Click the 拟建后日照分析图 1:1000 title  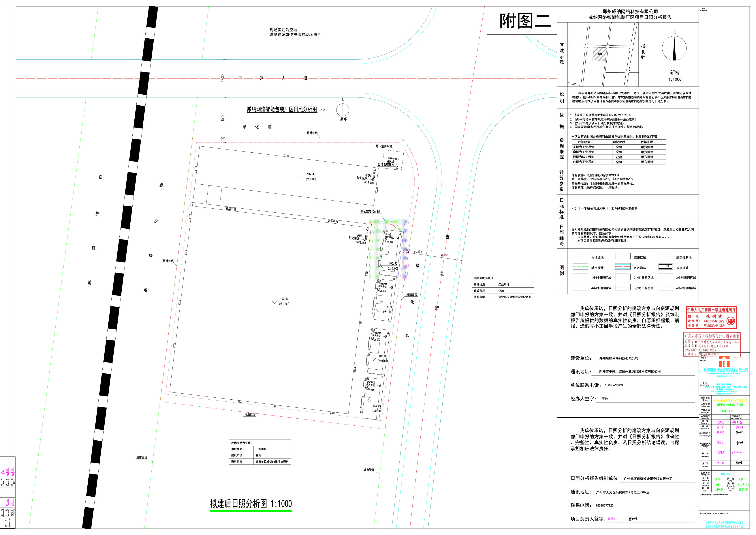point(251,503)
